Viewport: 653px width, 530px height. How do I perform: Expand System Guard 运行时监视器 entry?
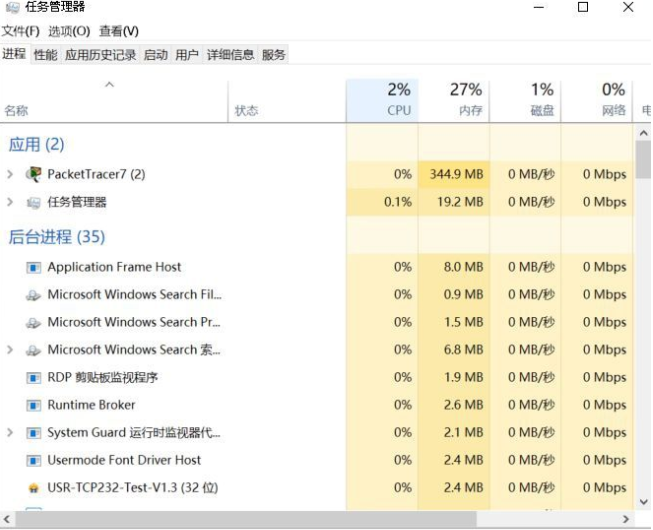pyautogui.click(x=10, y=433)
